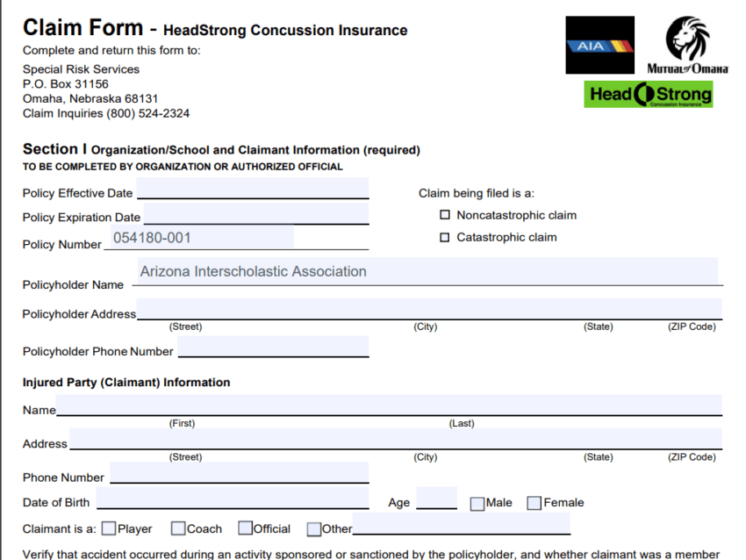Check the Catastrophic claim checkbox
The height and width of the screenshot is (560, 746).
[x=444, y=237]
